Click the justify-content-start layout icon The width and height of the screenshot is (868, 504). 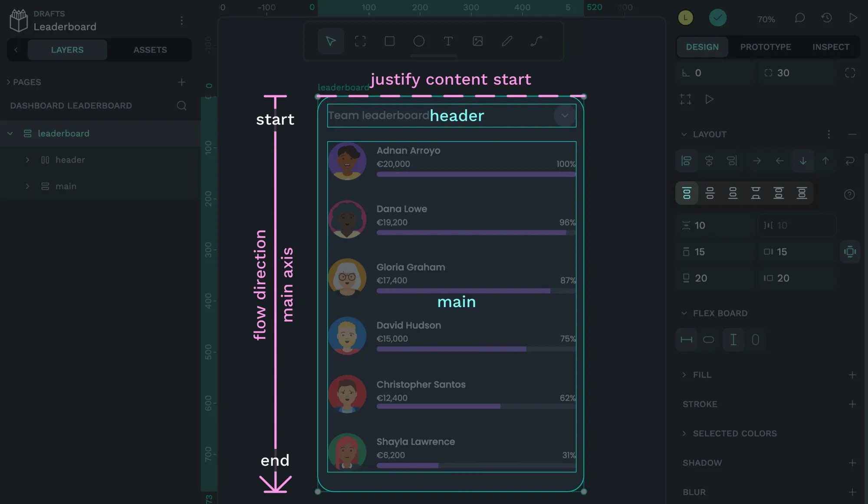point(687,193)
